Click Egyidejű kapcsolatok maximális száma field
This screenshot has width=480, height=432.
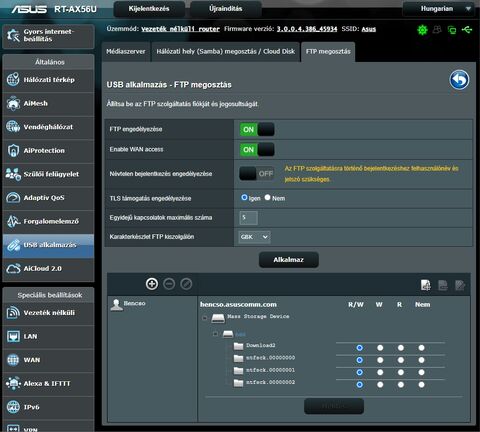(248, 218)
